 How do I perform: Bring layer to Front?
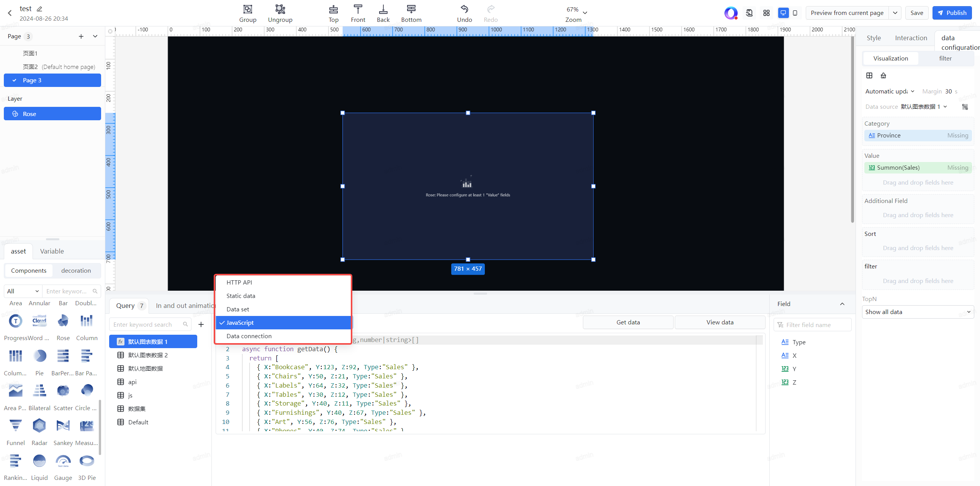pyautogui.click(x=358, y=13)
